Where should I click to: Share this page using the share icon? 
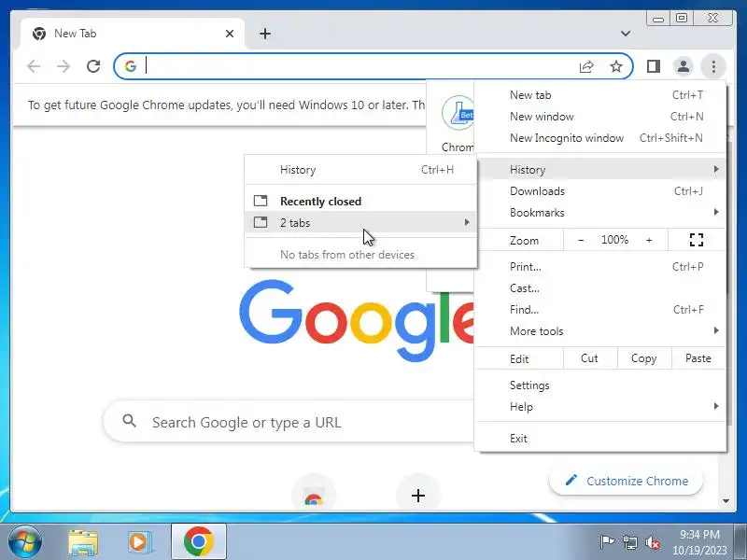click(x=586, y=66)
